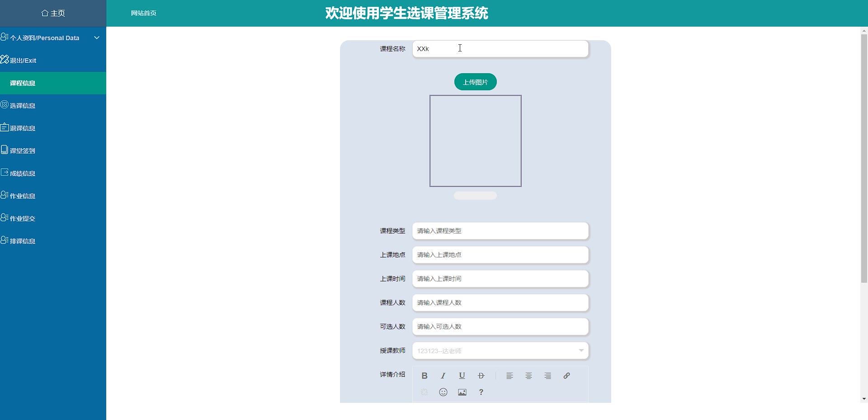Click the 欢迎使用学生选课管理系统 title
This screenshot has width=868, height=420.
407,13
